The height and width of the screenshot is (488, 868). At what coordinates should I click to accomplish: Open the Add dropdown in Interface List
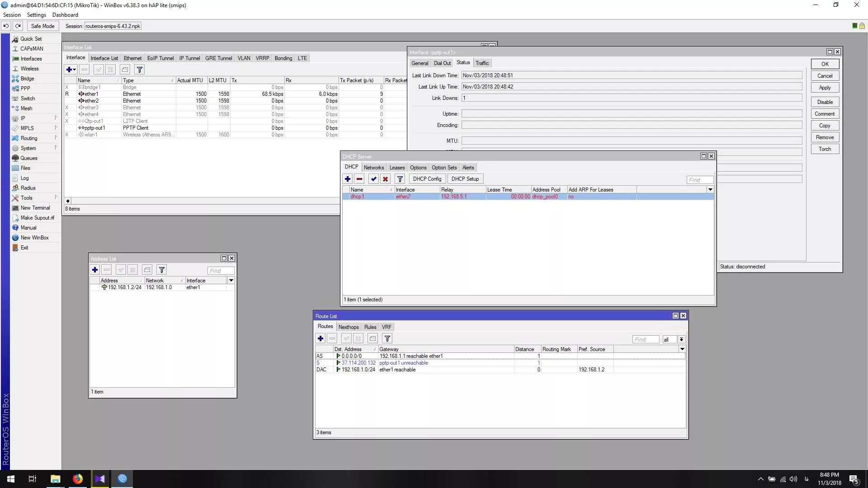point(71,70)
